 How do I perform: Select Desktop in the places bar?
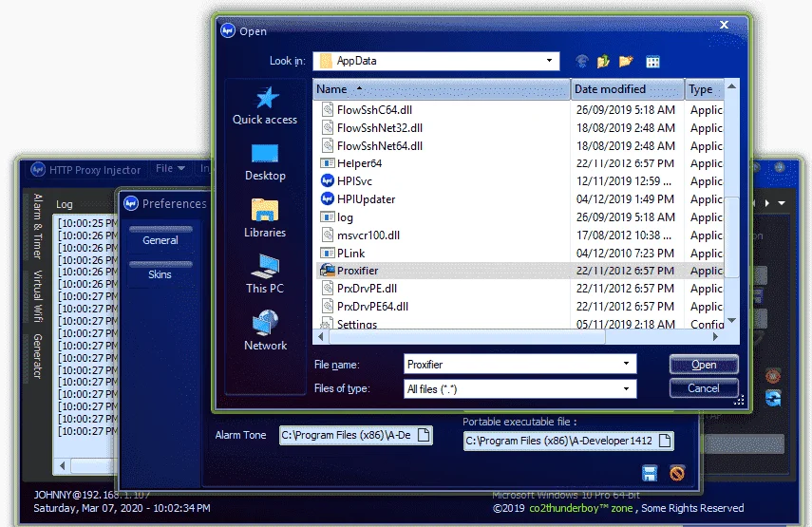pos(265,162)
